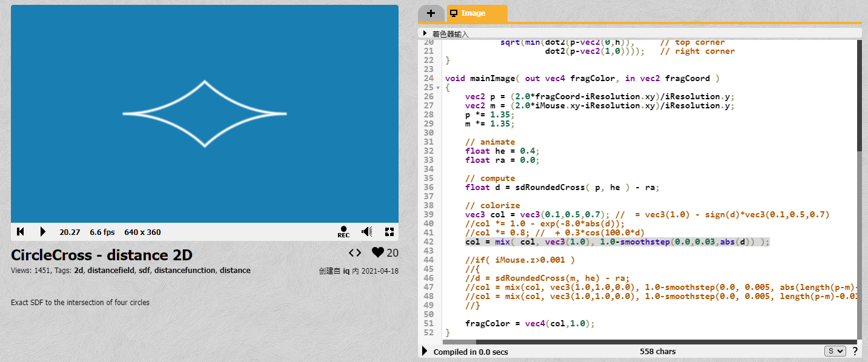Viewport: 868px width, 362px height.
Task: Add a new buffer tab
Action: (431, 13)
